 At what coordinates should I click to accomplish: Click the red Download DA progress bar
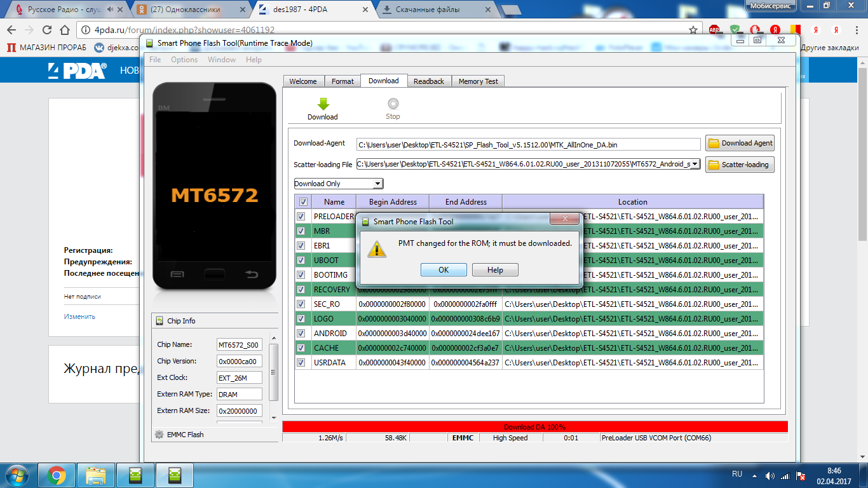[534, 427]
